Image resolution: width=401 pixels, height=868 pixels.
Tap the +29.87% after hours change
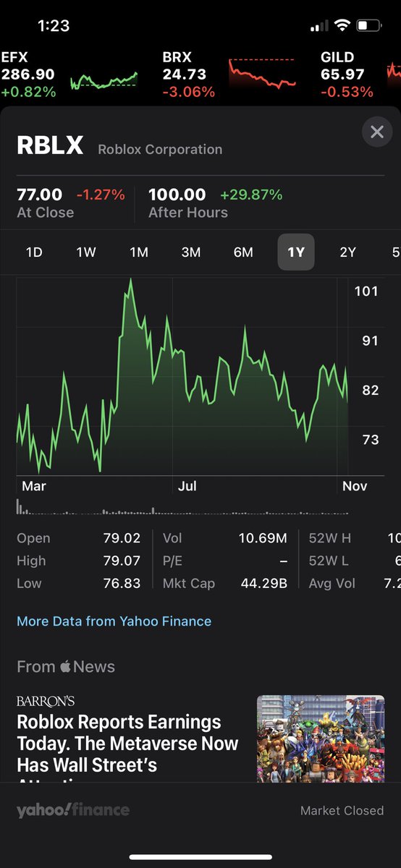pyautogui.click(x=251, y=195)
